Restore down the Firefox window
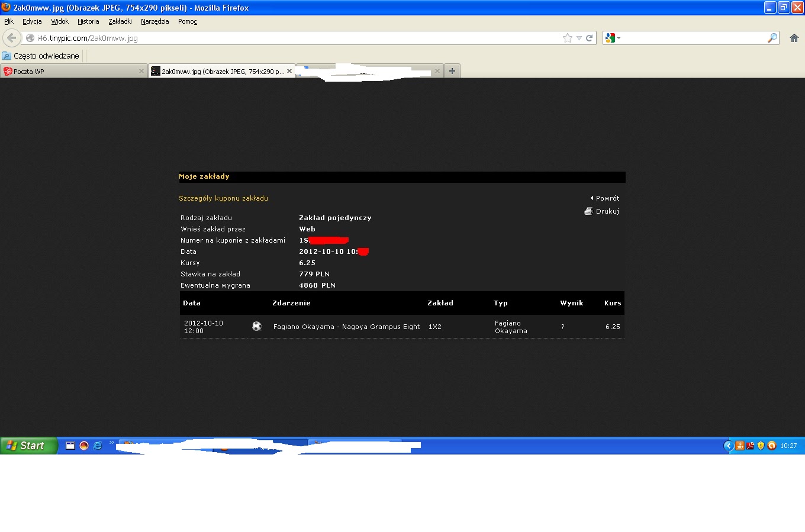 pos(783,8)
